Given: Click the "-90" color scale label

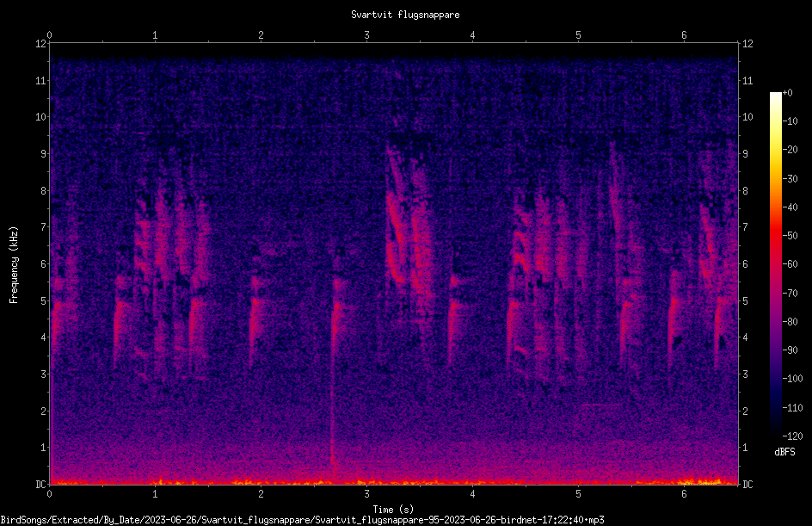Looking at the screenshot, I should click(790, 350).
